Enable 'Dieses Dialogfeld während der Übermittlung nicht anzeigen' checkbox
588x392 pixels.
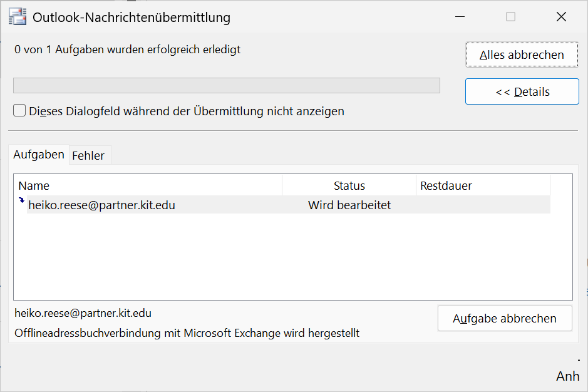(x=19, y=111)
